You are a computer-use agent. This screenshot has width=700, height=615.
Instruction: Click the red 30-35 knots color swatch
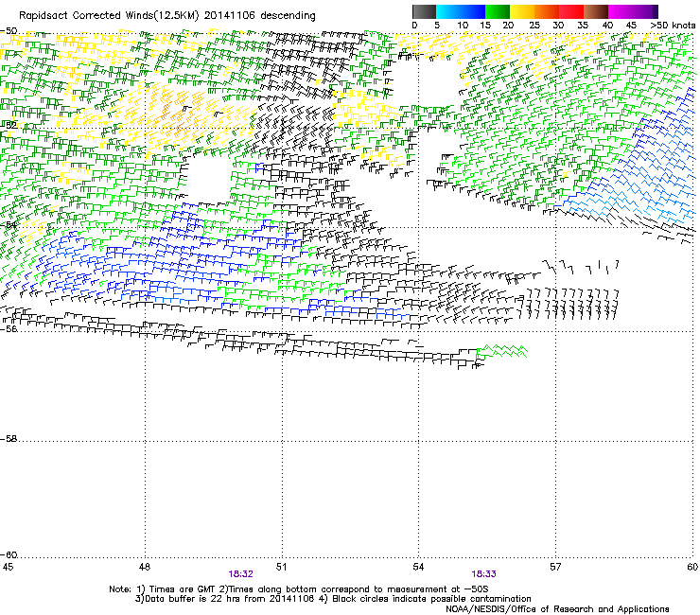[x=571, y=11]
